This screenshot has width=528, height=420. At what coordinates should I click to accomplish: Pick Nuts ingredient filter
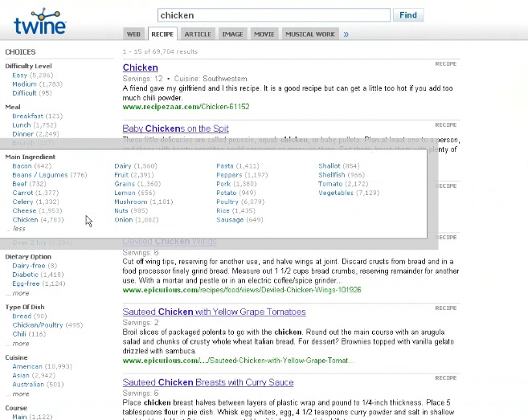coord(121,210)
